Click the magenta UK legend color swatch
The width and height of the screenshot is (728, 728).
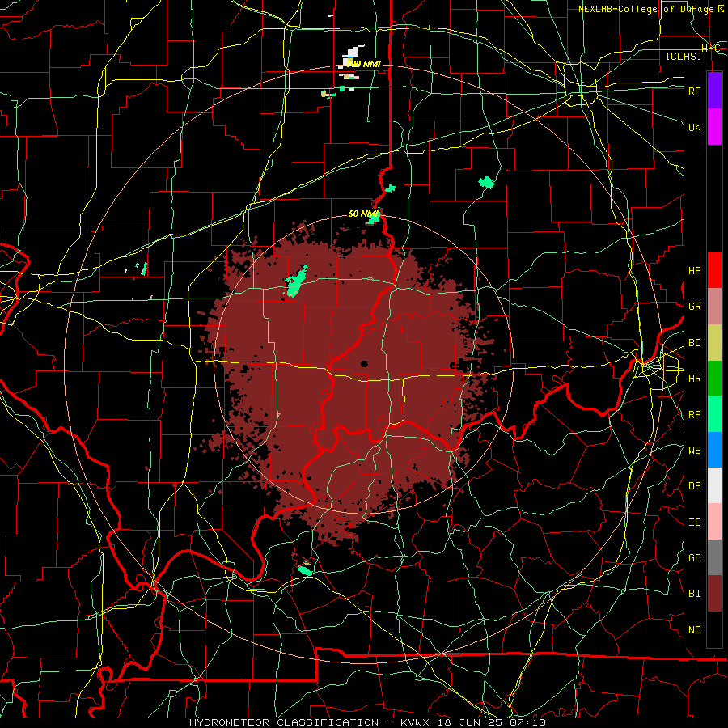coord(714,127)
